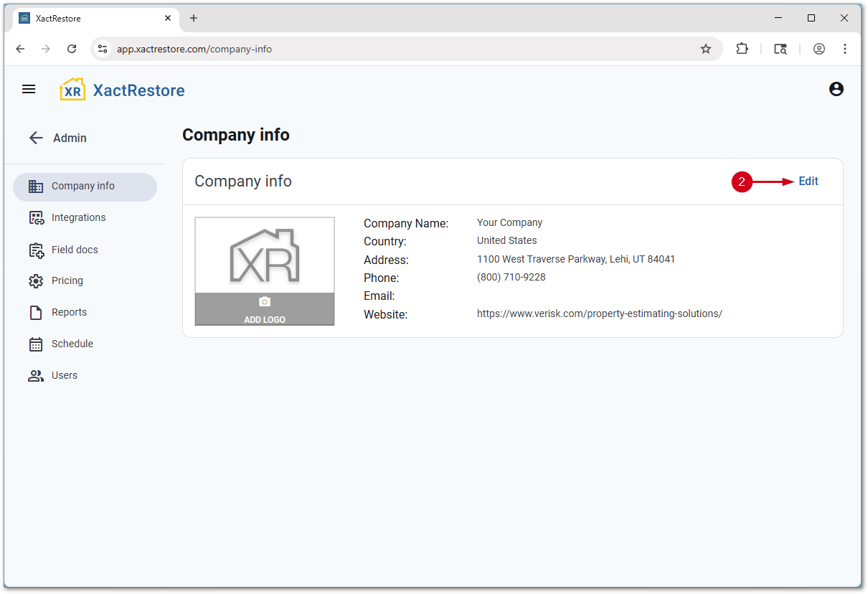
Task: Select Company info in the sidebar
Action: pyautogui.click(x=85, y=187)
